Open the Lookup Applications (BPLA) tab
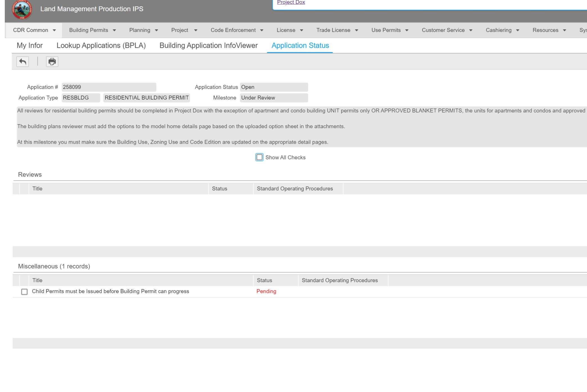 [101, 46]
